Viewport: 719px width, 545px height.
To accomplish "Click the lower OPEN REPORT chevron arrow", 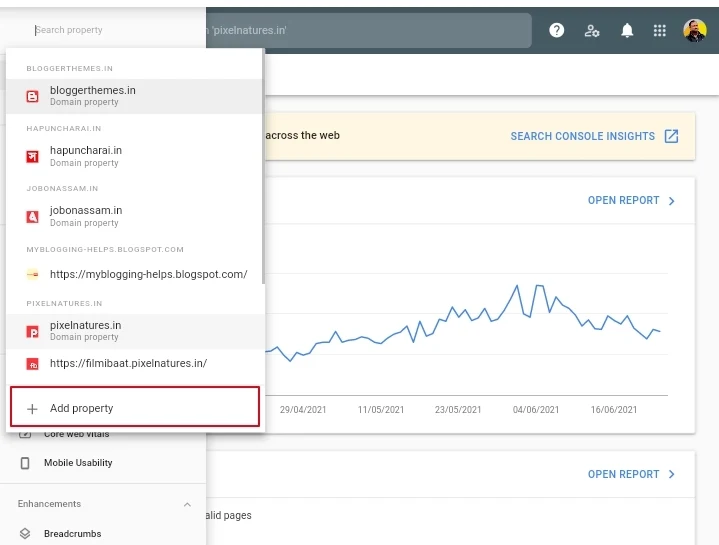I will pyautogui.click(x=672, y=474).
